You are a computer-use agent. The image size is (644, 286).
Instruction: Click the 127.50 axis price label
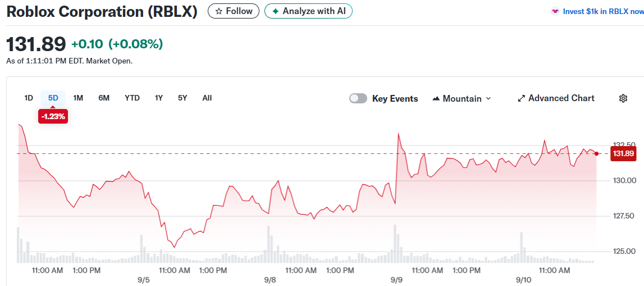(625, 216)
